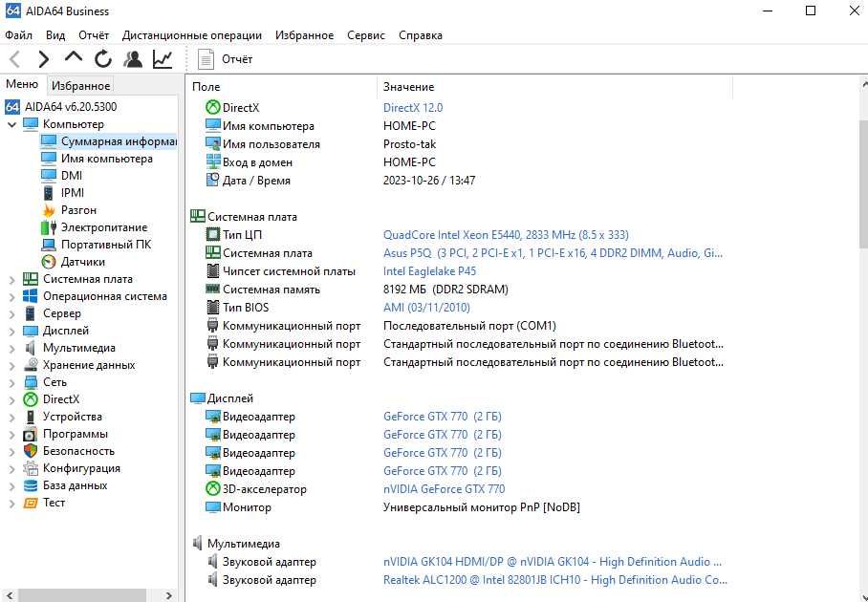Open the AMI (03/11/2010) BIOS link
The height and width of the screenshot is (602, 868).
[x=426, y=307]
